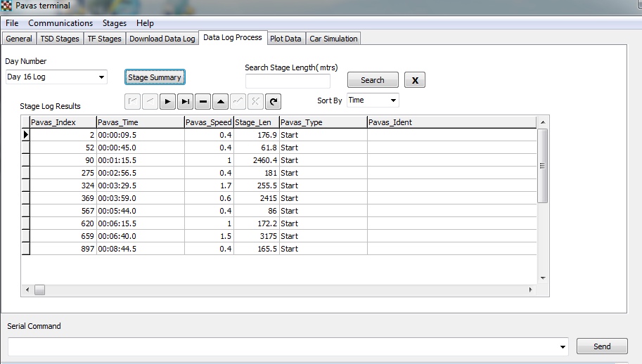The width and height of the screenshot is (642, 364).
Task: Click the Search button
Action: (373, 80)
